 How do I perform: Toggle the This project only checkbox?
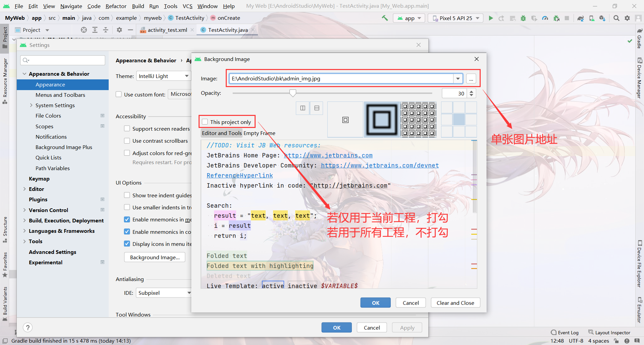pos(205,122)
